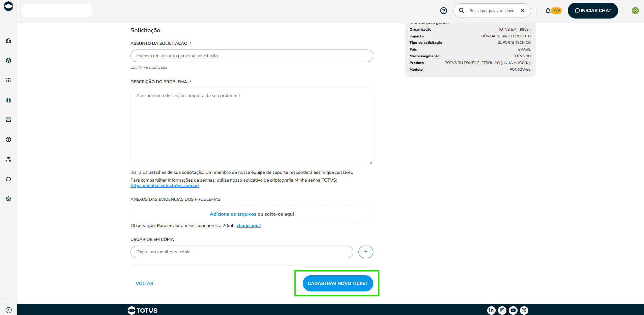Open the chat bubble sidebar icon
The image size is (644, 315).
pos(8,179)
